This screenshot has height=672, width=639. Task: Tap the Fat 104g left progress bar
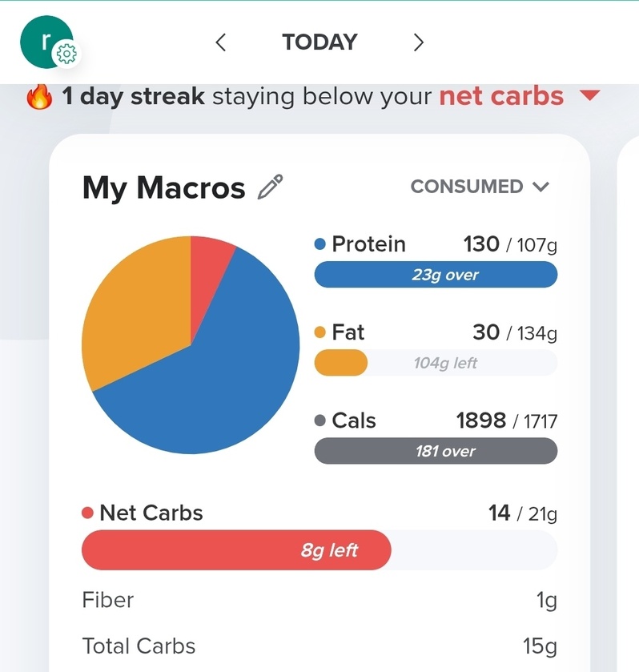(436, 363)
